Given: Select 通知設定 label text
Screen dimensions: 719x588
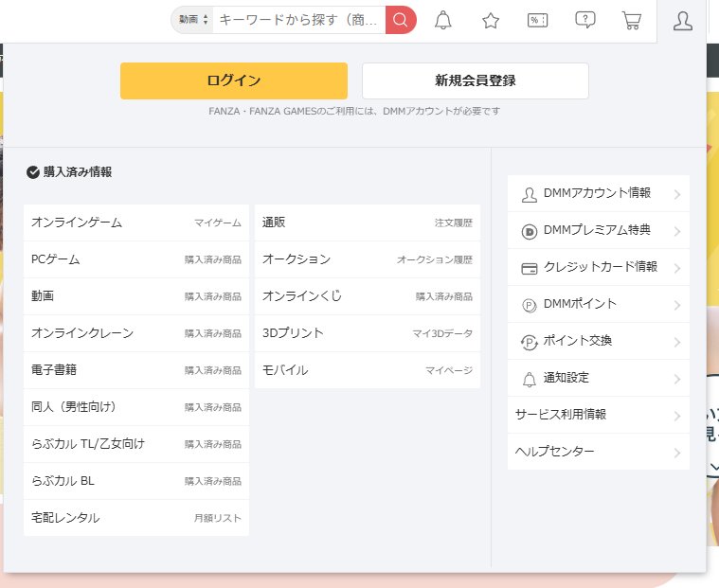Looking at the screenshot, I should [566, 378].
